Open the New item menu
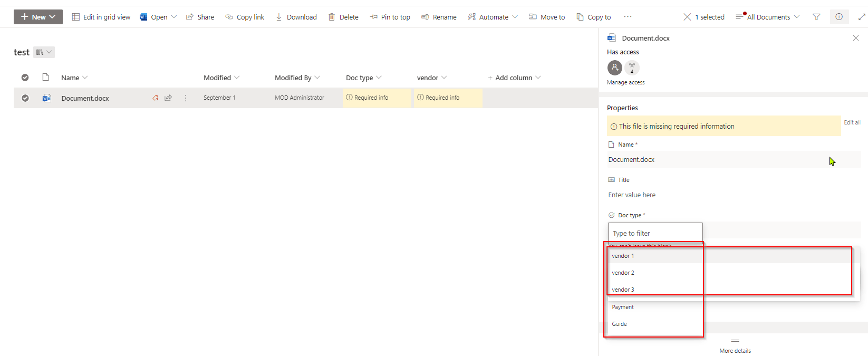The image size is (868, 356). click(x=38, y=17)
